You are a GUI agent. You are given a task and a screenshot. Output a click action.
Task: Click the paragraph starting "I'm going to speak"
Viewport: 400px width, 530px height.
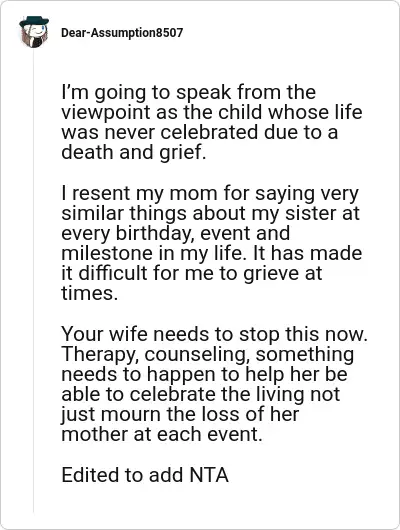(x=212, y=122)
